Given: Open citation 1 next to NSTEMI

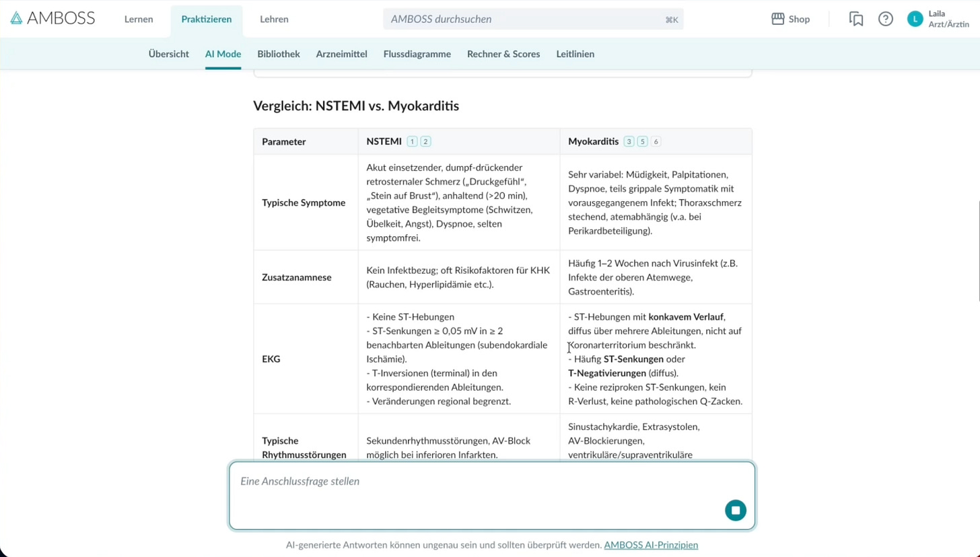Looking at the screenshot, I should pos(413,141).
